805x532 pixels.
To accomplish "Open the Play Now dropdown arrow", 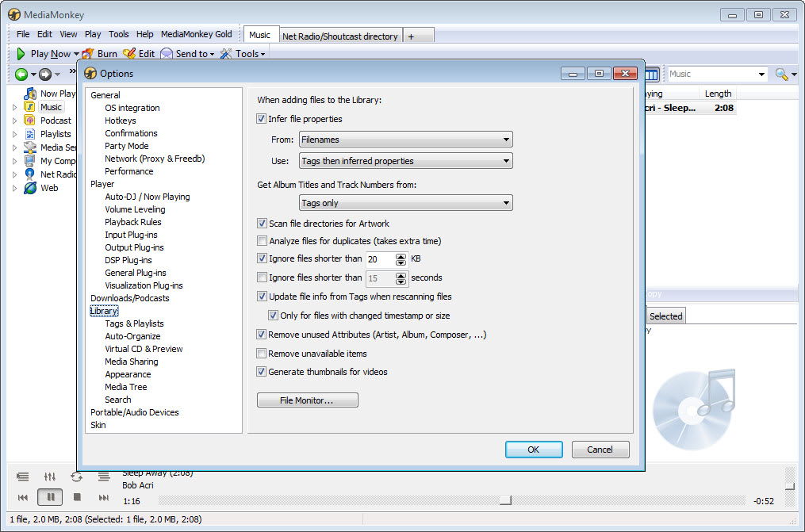I will tap(76, 54).
